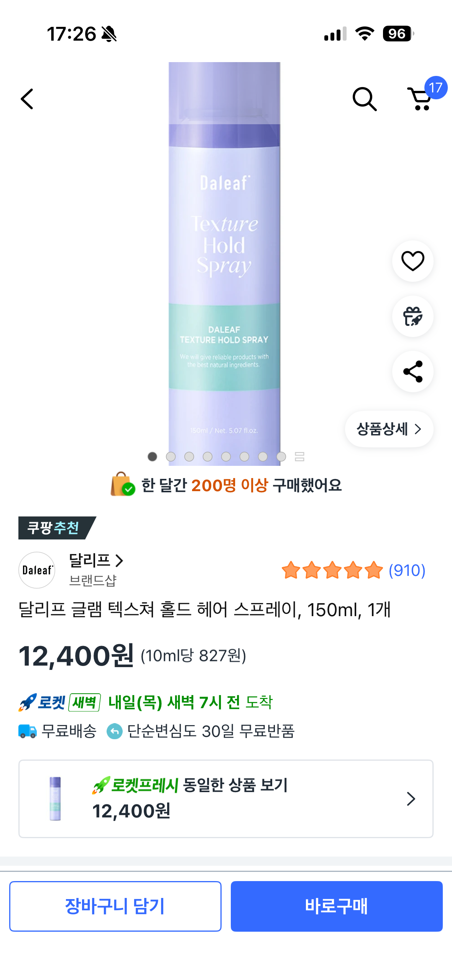The width and height of the screenshot is (452, 980).
Task: Tap the 쿠팡추천 recommendation badge
Action: pos(54,528)
